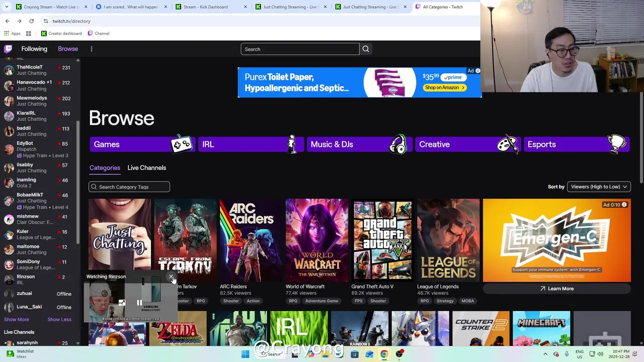Expand the mini player to full view
The width and height of the screenshot is (644, 362).
pyautogui.click(x=122, y=303)
